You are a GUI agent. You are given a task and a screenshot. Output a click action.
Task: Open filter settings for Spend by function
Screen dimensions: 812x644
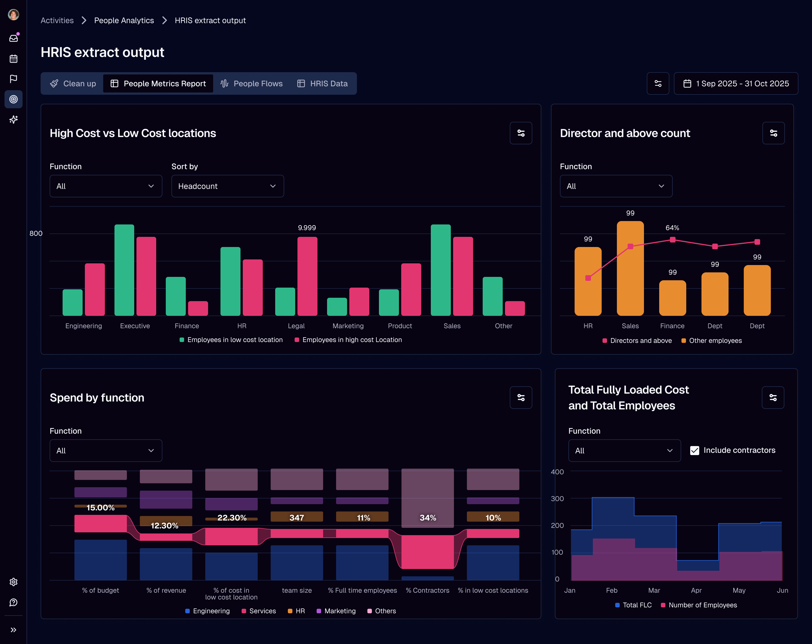(x=521, y=398)
